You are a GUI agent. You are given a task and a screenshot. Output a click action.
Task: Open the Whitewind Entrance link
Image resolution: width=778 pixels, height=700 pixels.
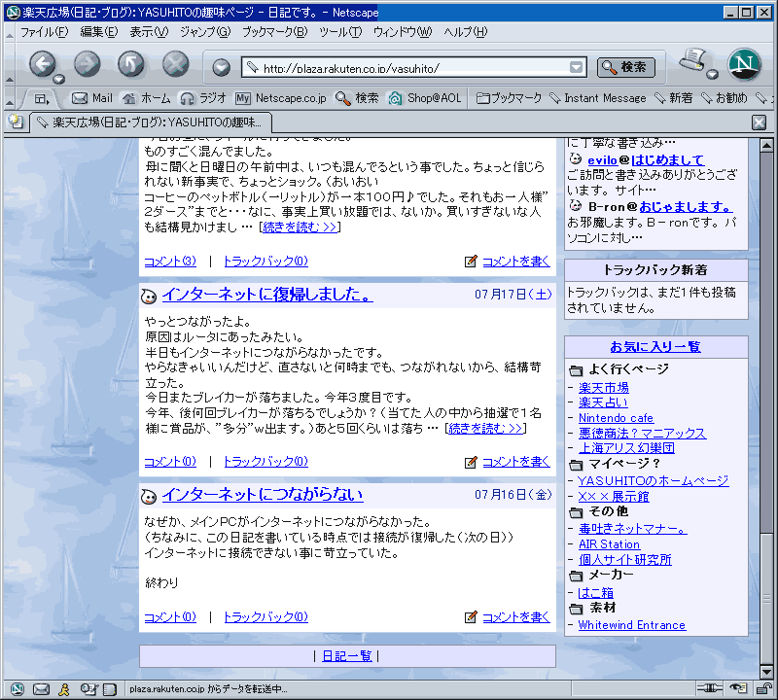pos(631,625)
